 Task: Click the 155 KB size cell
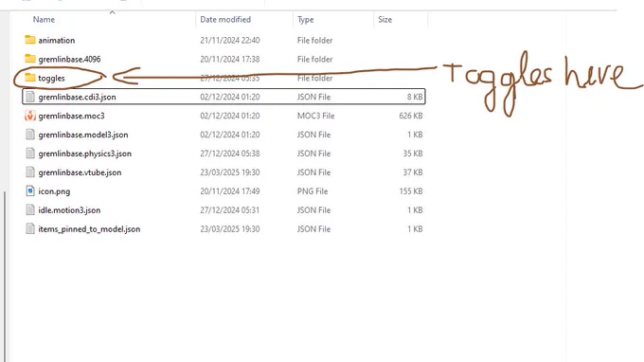411,191
